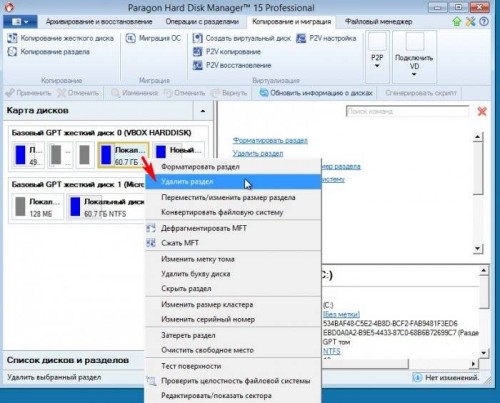Click Создать виртуальный диск icon
This screenshot has width=500, height=403.
[197, 38]
